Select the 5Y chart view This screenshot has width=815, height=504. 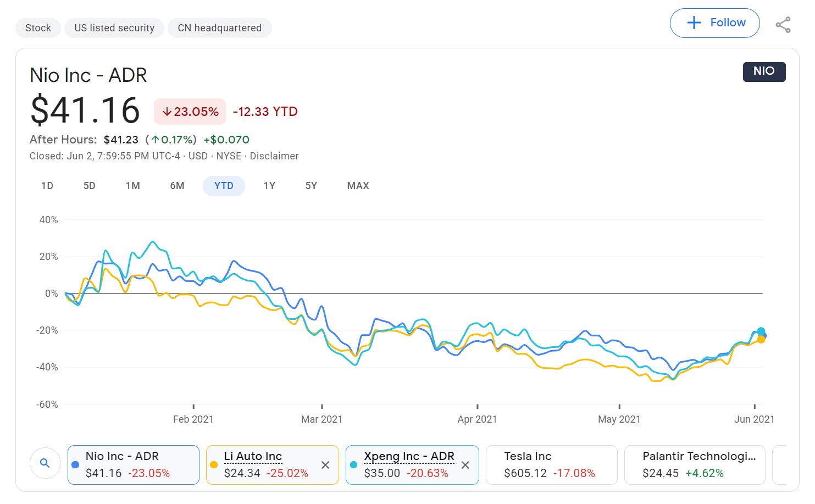coord(311,186)
